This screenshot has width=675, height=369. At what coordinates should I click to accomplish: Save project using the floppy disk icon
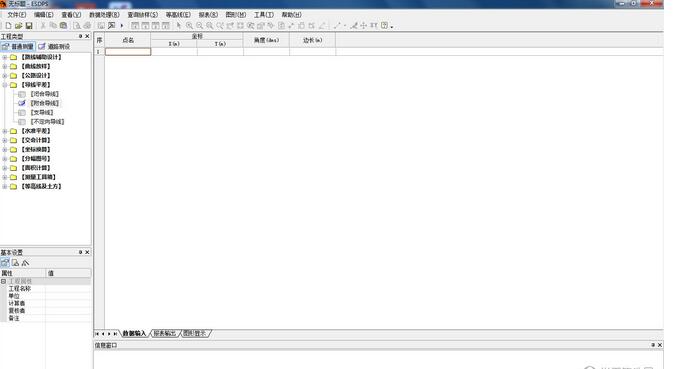(29, 26)
